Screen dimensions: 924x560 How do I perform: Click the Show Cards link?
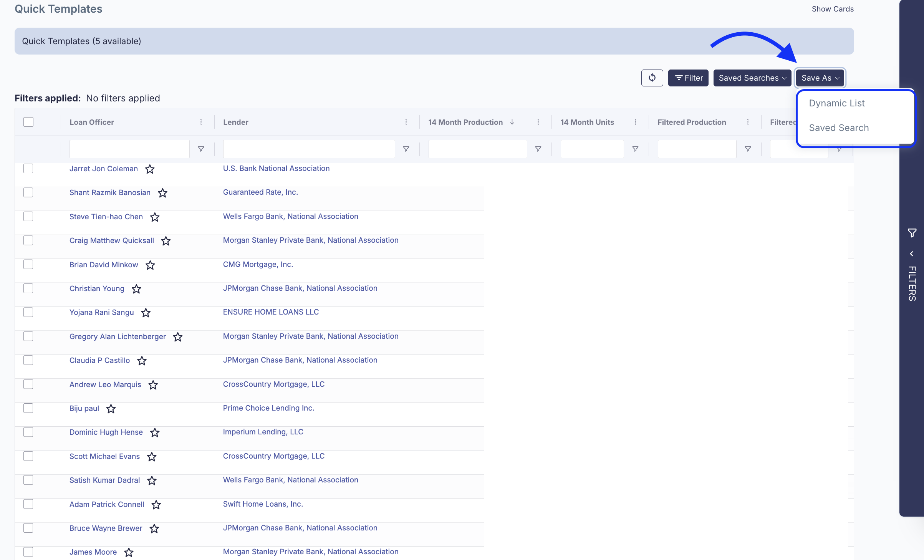(833, 9)
